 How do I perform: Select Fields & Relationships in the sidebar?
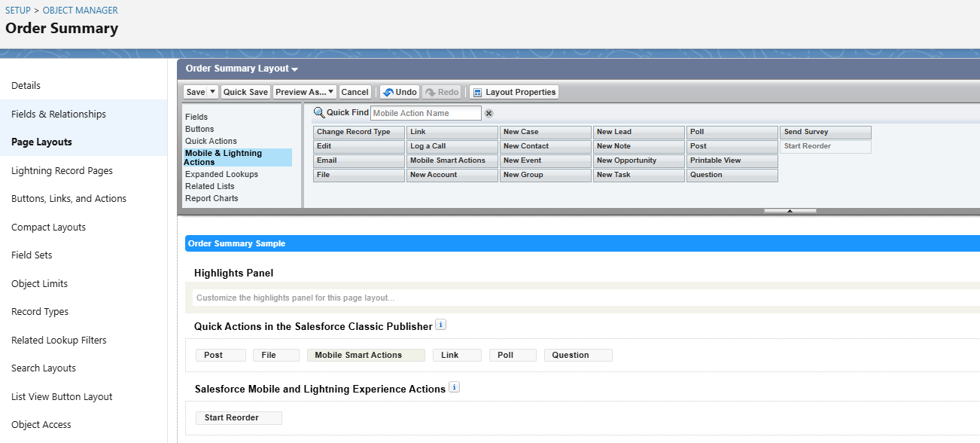59,114
